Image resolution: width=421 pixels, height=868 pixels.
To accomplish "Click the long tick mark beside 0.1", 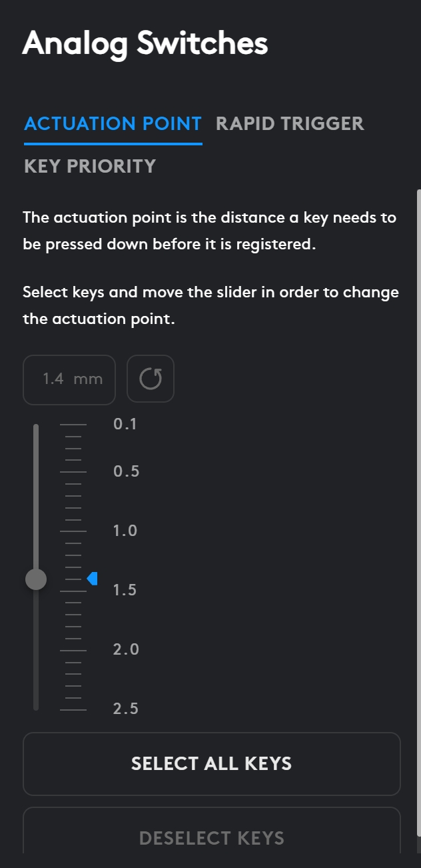I will point(73,424).
